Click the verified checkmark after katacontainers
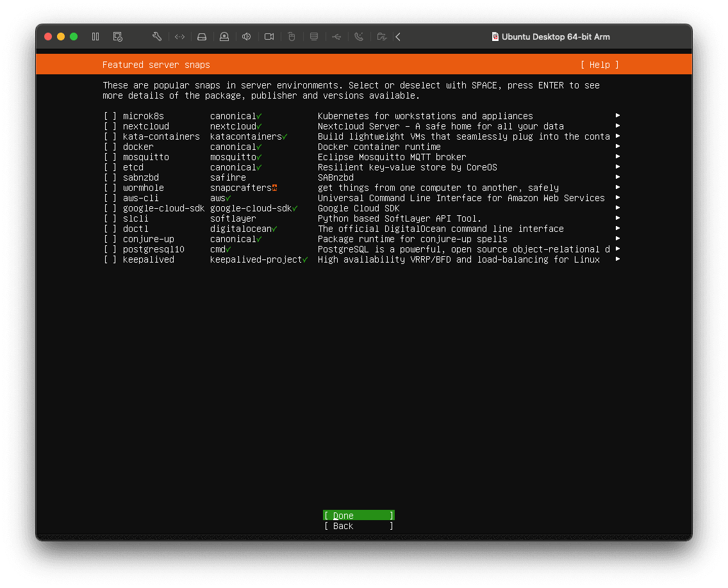 click(x=285, y=137)
